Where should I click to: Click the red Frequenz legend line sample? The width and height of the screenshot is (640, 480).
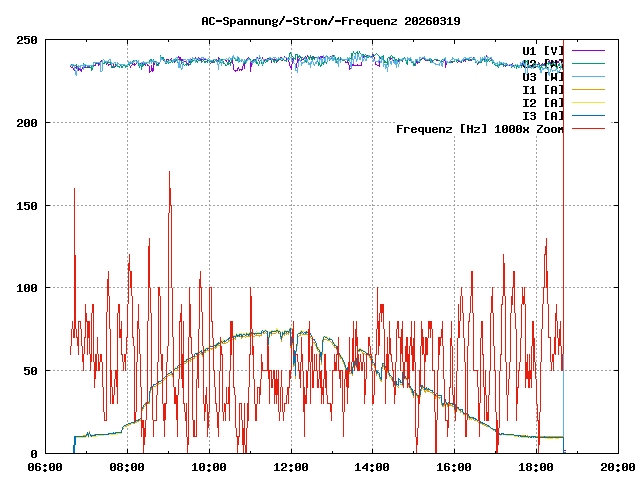pos(588,128)
